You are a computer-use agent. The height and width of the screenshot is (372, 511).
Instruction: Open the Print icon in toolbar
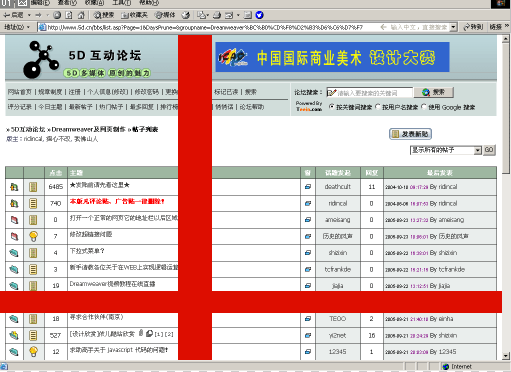(x=217, y=15)
